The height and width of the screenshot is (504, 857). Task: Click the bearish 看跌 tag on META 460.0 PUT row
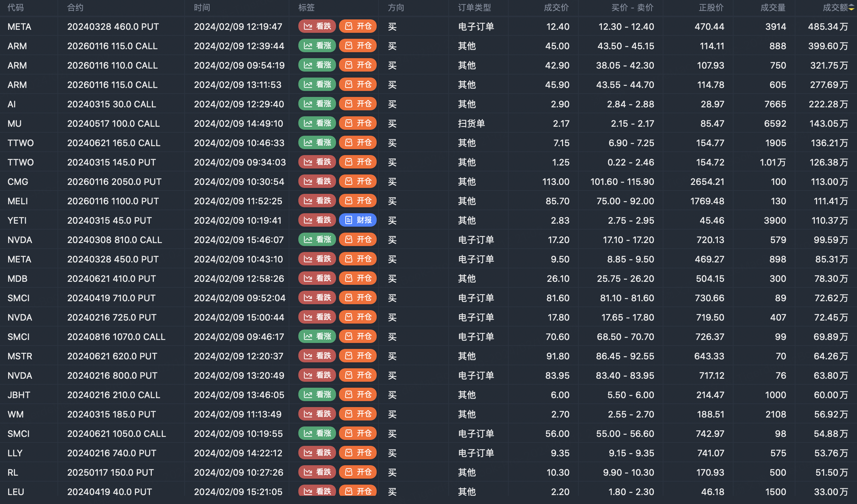[x=317, y=26]
